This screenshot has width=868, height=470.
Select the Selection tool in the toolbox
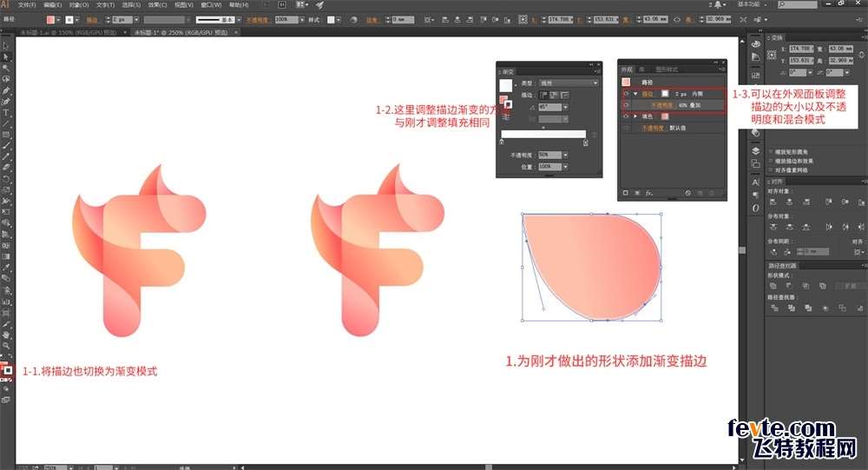(5, 46)
